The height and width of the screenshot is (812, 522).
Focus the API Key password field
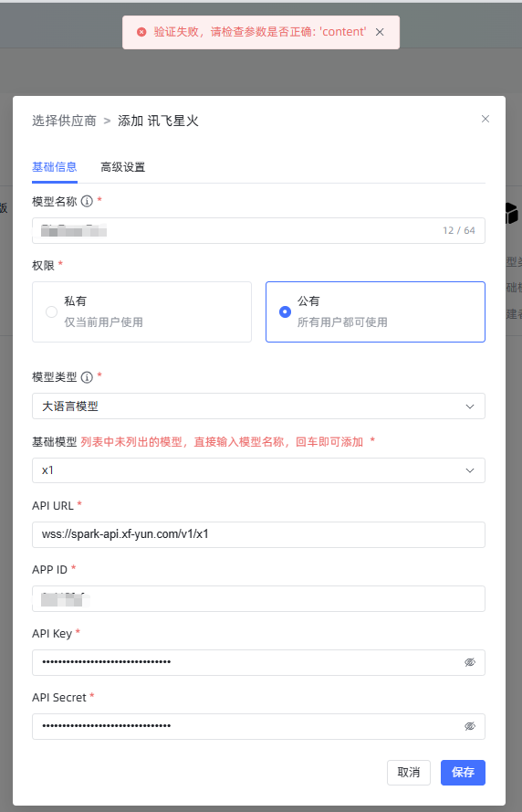click(x=258, y=662)
